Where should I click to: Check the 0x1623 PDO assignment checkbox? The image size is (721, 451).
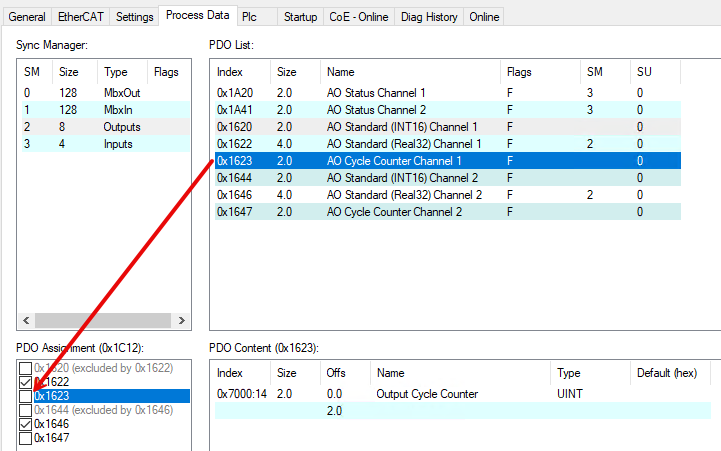pos(25,396)
